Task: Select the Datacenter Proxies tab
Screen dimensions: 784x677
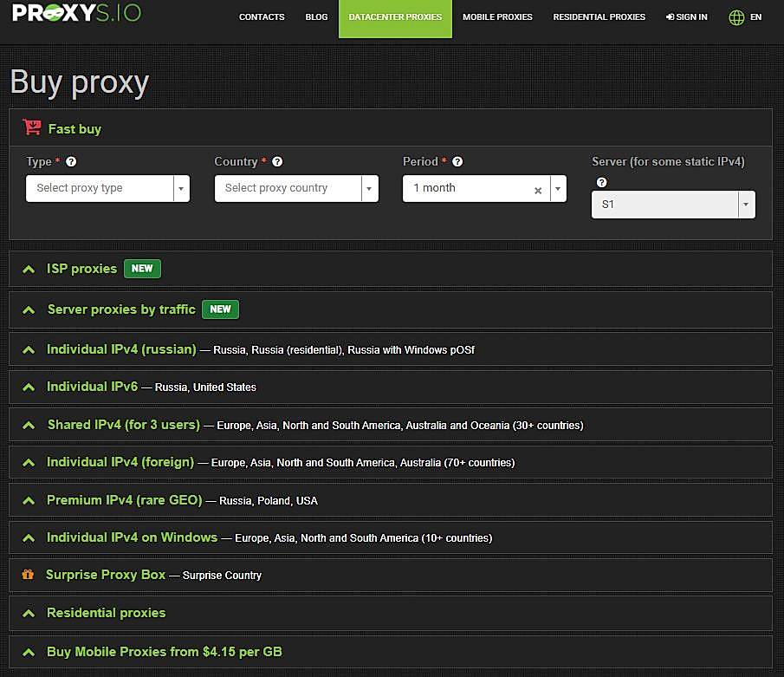Action: [x=395, y=18]
